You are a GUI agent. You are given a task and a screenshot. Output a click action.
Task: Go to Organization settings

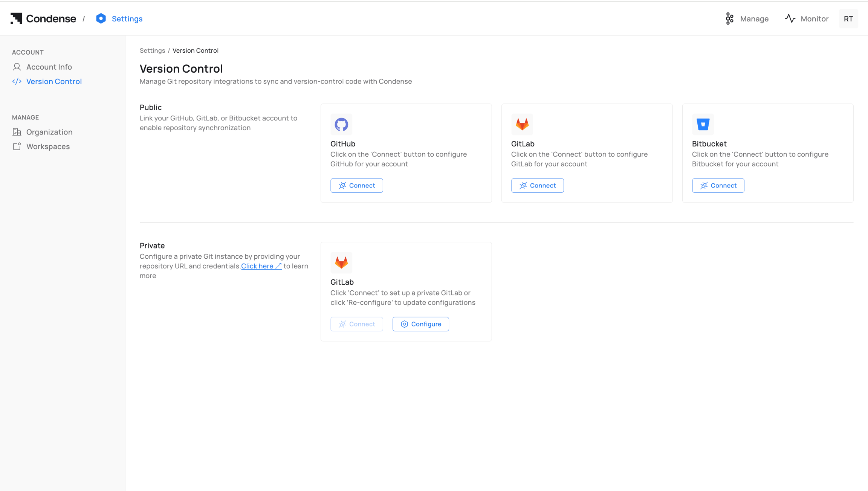pos(49,132)
